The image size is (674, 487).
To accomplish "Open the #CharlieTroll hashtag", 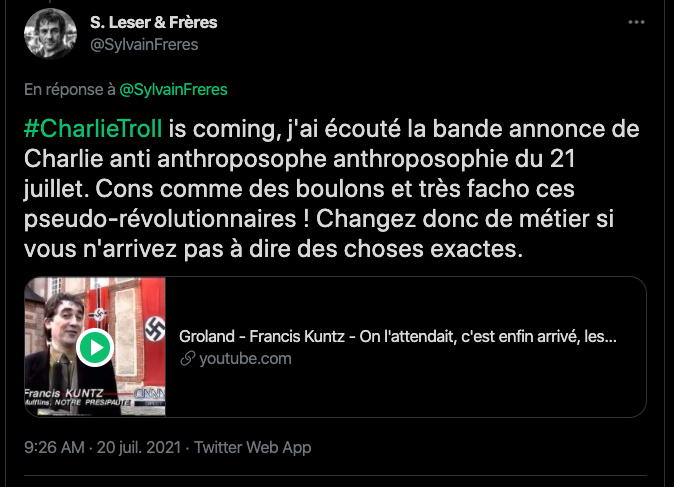I will click(x=92, y=131).
